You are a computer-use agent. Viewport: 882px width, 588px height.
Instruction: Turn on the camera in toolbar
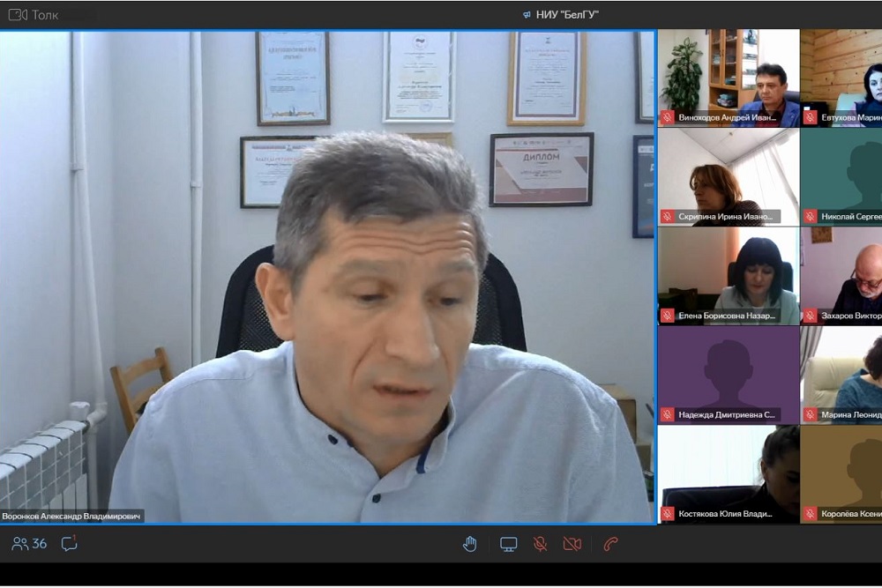point(572,544)
